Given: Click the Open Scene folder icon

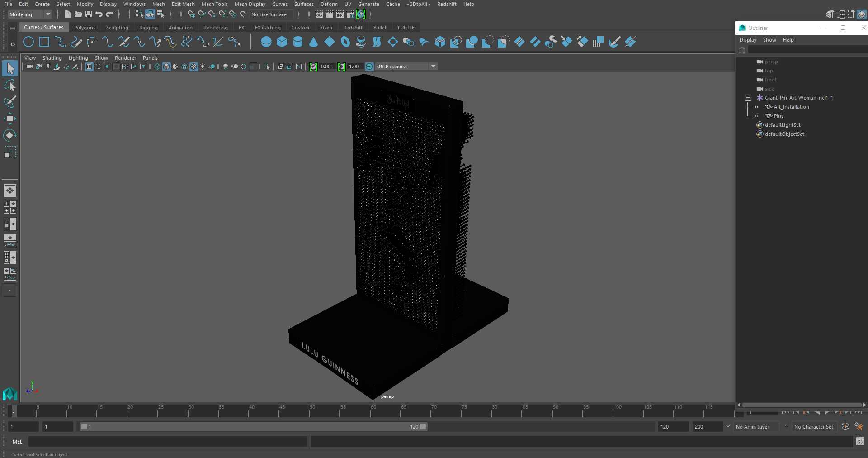Looking at the screenshot, I should coord(78,14).
